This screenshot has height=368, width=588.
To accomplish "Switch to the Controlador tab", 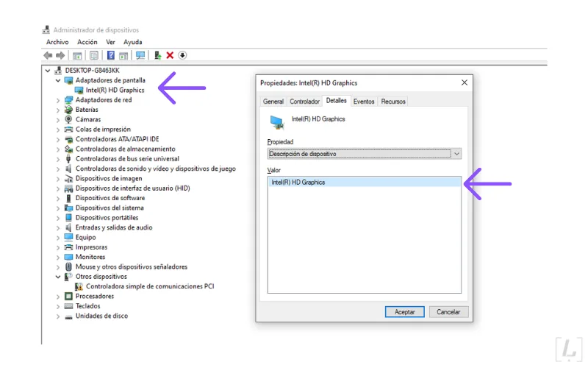I will point(304,102).
